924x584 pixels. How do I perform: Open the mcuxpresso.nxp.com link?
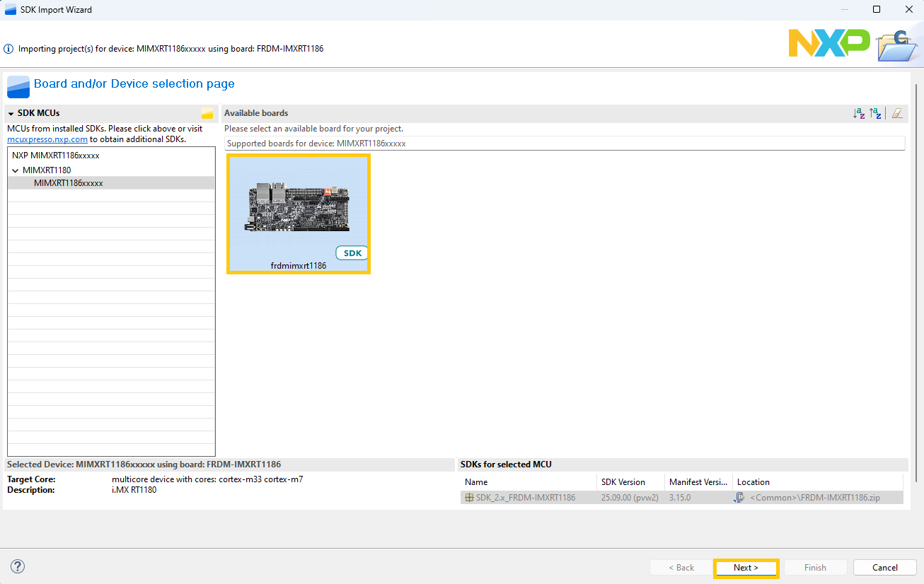click(x=47, y=139)
